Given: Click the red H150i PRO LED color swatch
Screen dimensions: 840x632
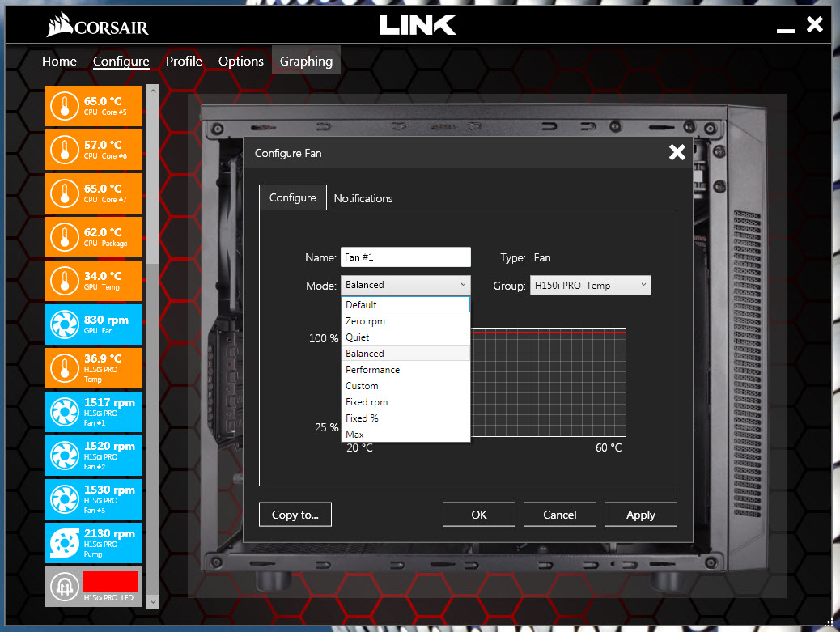Looking at the screenshot, I should tap(111, 581).
